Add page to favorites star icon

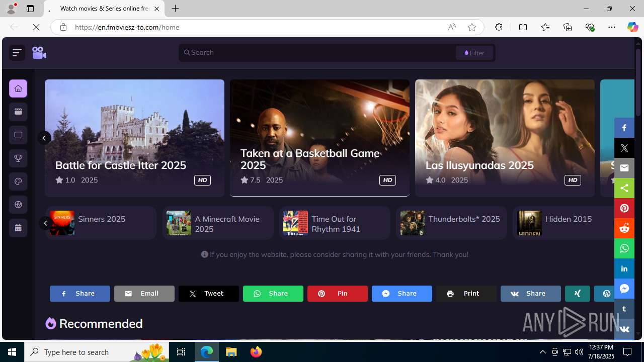click(472, 27)
